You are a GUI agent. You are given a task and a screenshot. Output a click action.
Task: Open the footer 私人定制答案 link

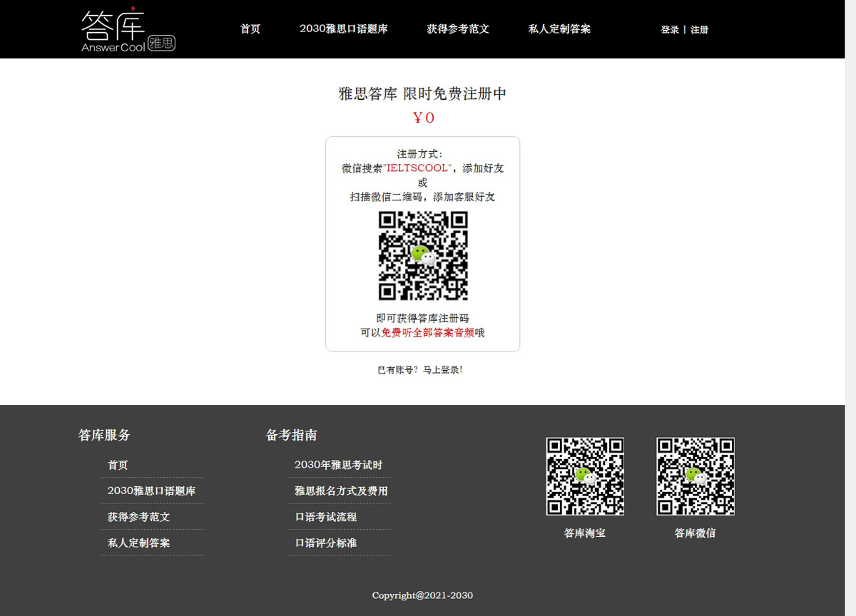pyautogui.click(x=139, y=543)
